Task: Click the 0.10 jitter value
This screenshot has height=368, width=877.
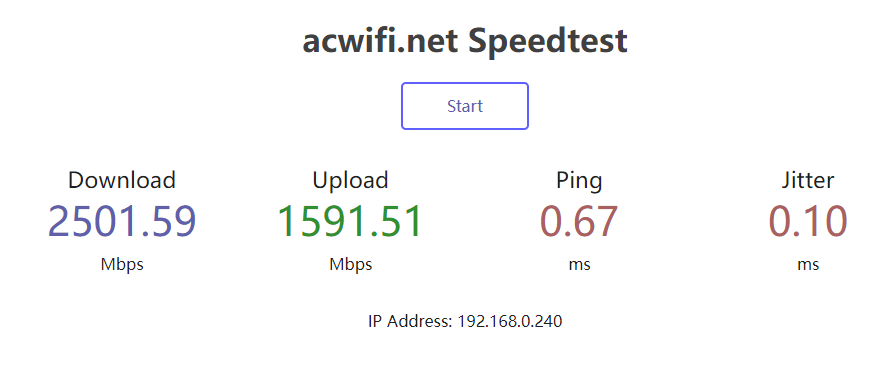Action: [808, 222]
